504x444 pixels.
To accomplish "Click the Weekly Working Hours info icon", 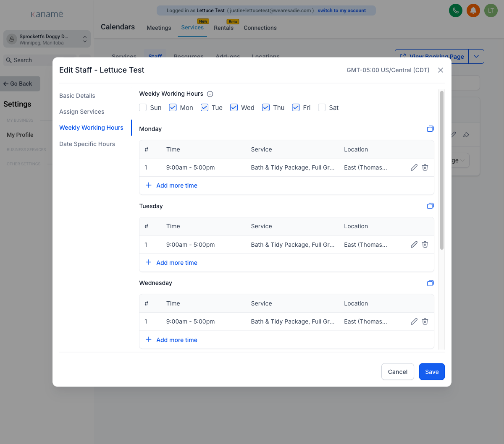I will pyautogui.click(x=210, y=94).
